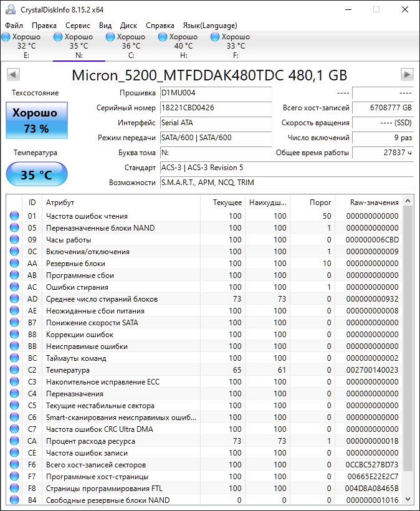Select disk F: tab at 33 °C

click(236, 46)
